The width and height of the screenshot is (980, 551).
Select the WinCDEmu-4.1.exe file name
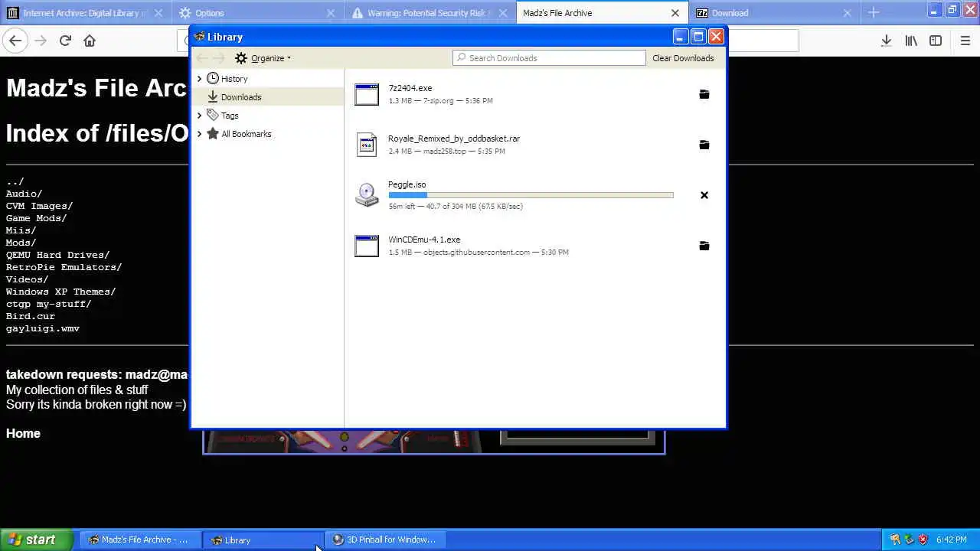[x=424, y=240]
